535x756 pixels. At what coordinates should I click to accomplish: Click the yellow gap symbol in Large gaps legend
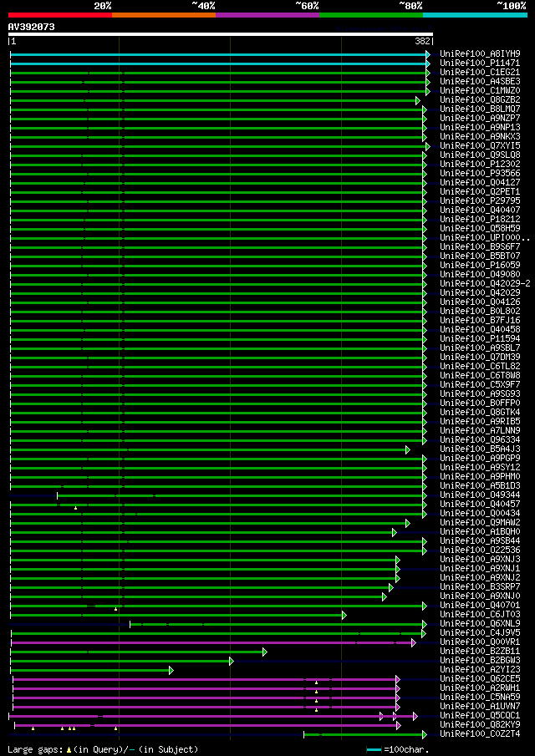(x=69, y=750)
